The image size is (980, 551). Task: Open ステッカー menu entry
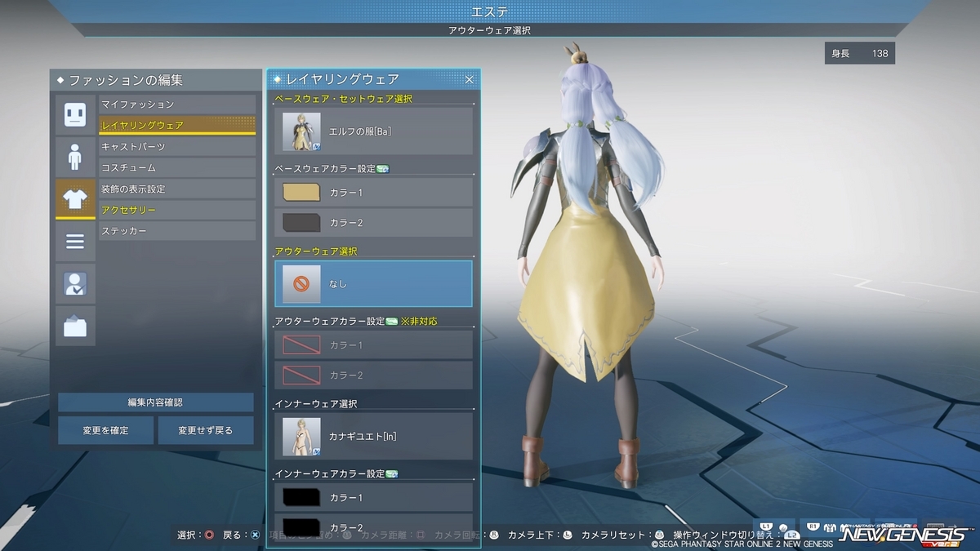[x=177, y=231]
